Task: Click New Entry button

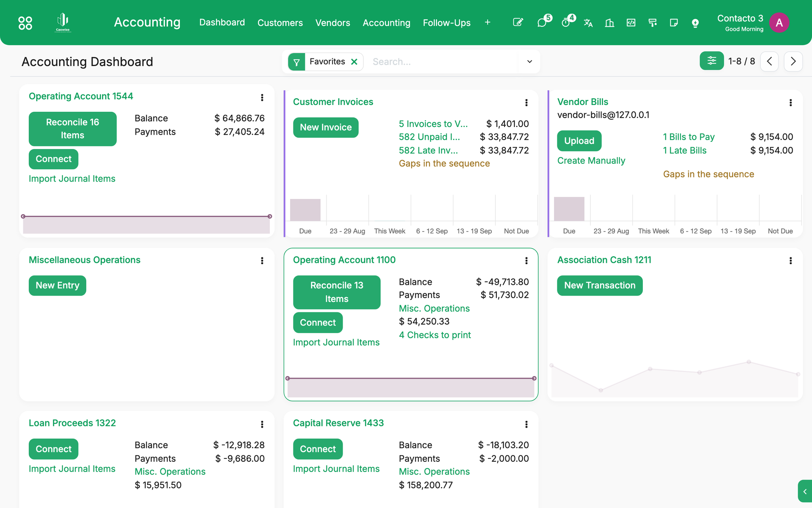Action: 58,286
